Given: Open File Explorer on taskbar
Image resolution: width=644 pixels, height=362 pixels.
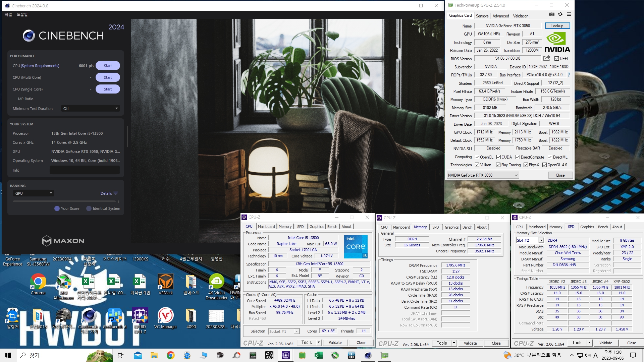Looking at the screenshot, I should pos(154,355).
